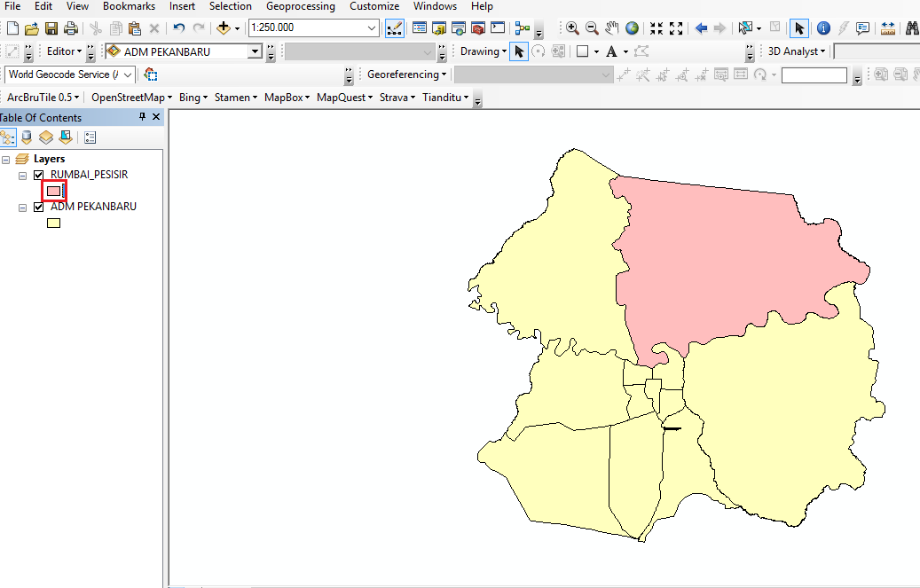The image size is (920, 588).
Task: Toggle visibility of the Layers group
Action: tap(6, 158)
